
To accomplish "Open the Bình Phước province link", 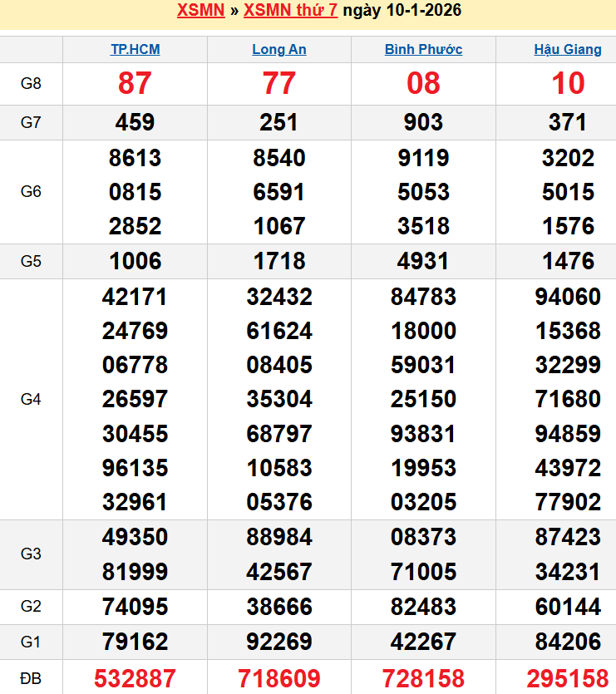I will [423, 49].
